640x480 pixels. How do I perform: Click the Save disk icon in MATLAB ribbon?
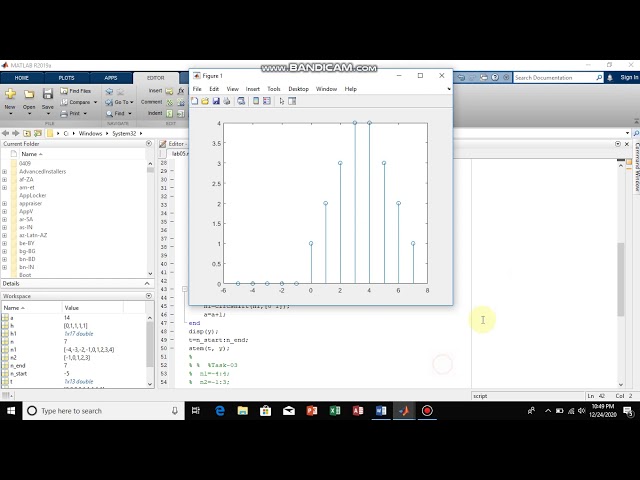click(48, 94)
